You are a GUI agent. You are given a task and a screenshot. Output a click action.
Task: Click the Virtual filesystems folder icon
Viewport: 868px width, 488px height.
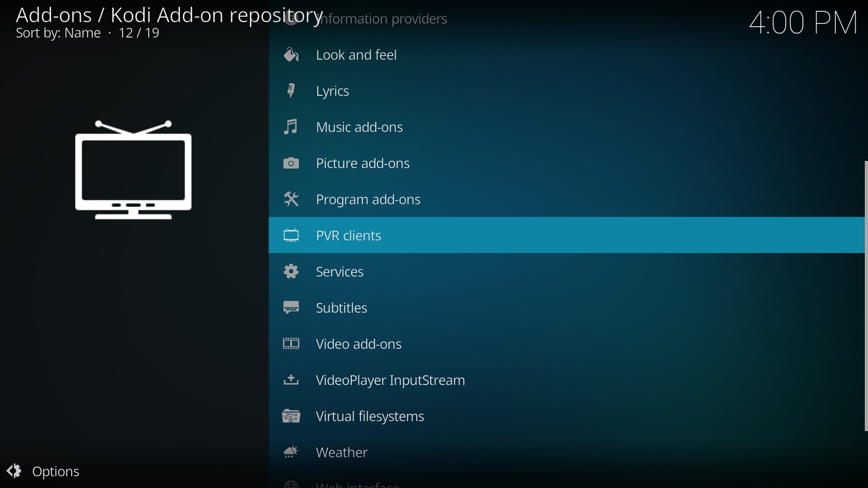coord(292,416)
